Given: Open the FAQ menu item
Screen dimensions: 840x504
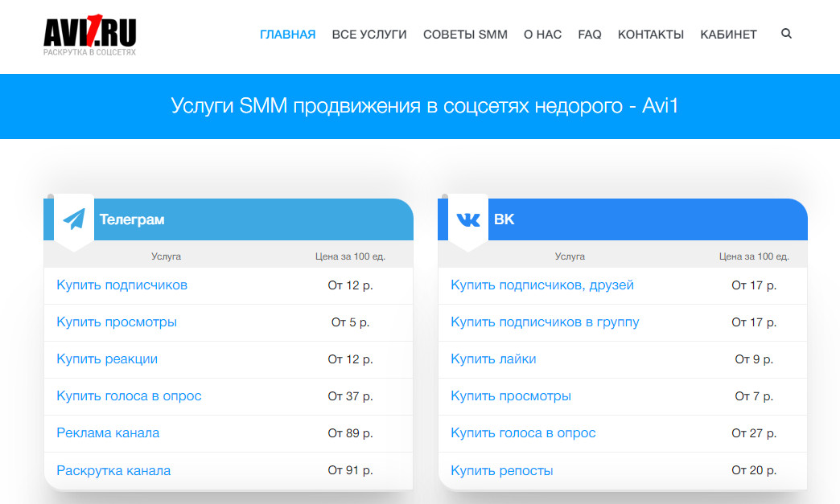Looking at the screenshot, I should pyautogui.click(x=589, y=35).
